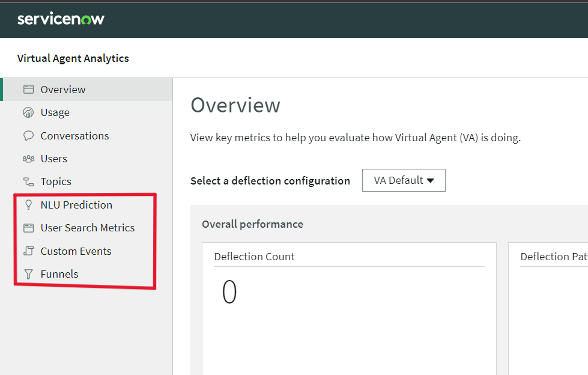Go to the NLU Prediction page

click(76, 204)
